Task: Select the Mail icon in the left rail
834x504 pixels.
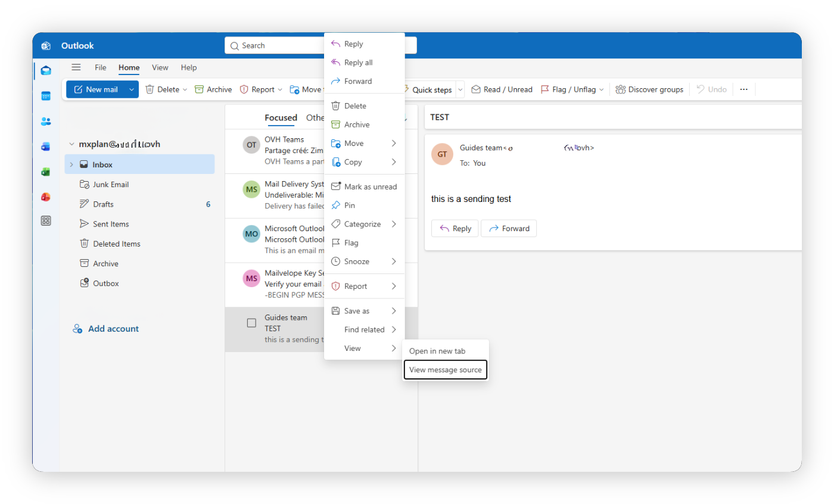Action: (x=46, y=70)
